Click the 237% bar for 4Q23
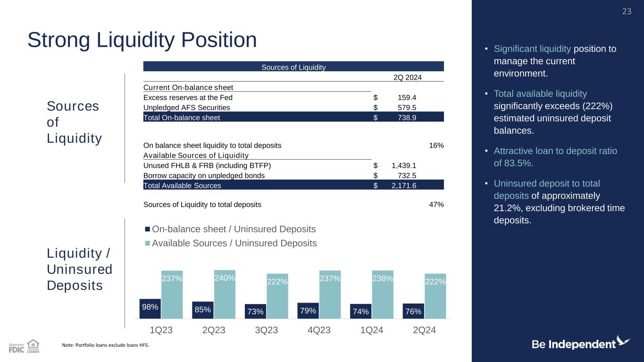 coord(330,295)
